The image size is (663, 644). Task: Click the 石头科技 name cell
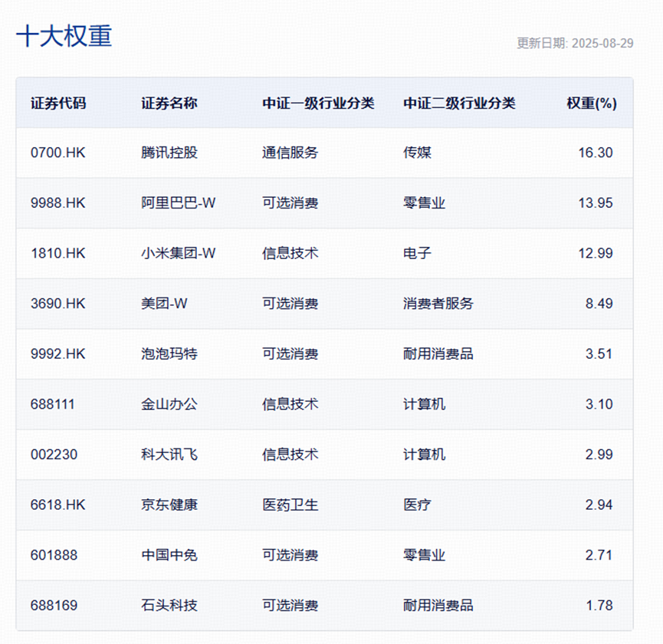coord(169,606)
